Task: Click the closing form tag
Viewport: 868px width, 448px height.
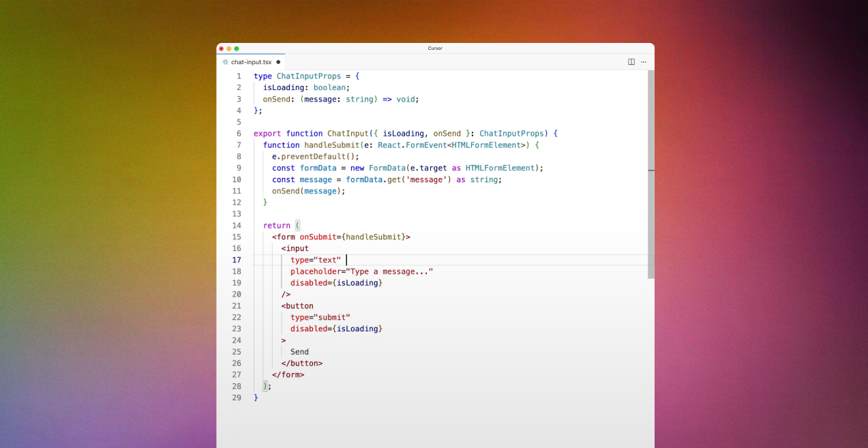Action: [x=288, y=374]
